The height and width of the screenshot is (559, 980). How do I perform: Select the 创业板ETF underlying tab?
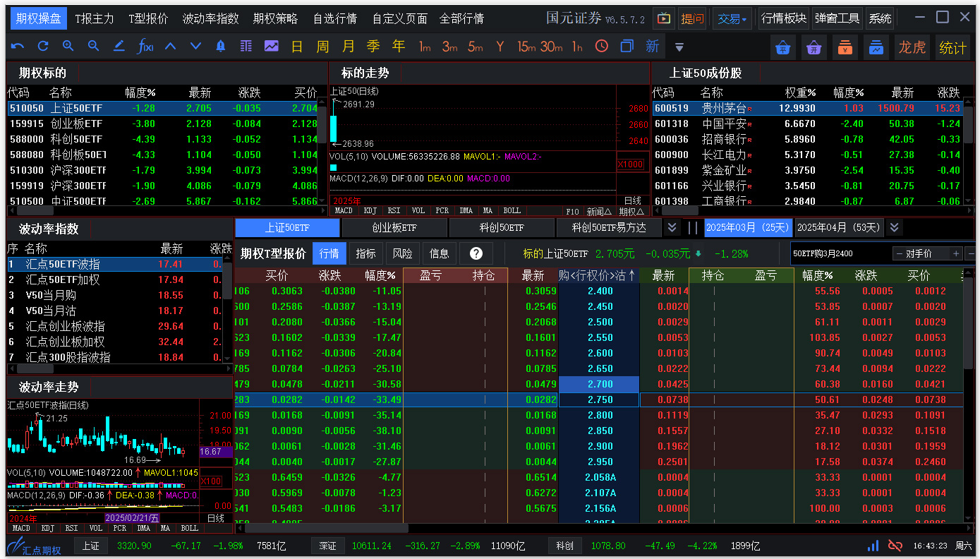(x=394, y=228)
